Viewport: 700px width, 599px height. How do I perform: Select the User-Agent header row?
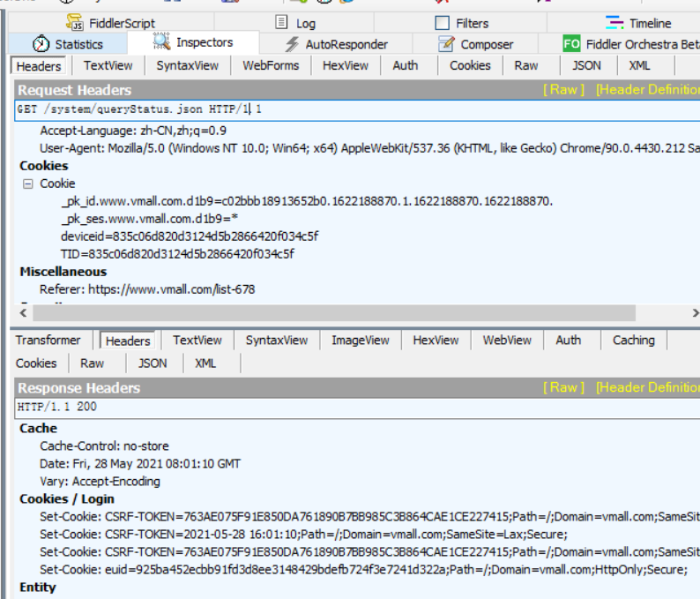click(369, 148)
